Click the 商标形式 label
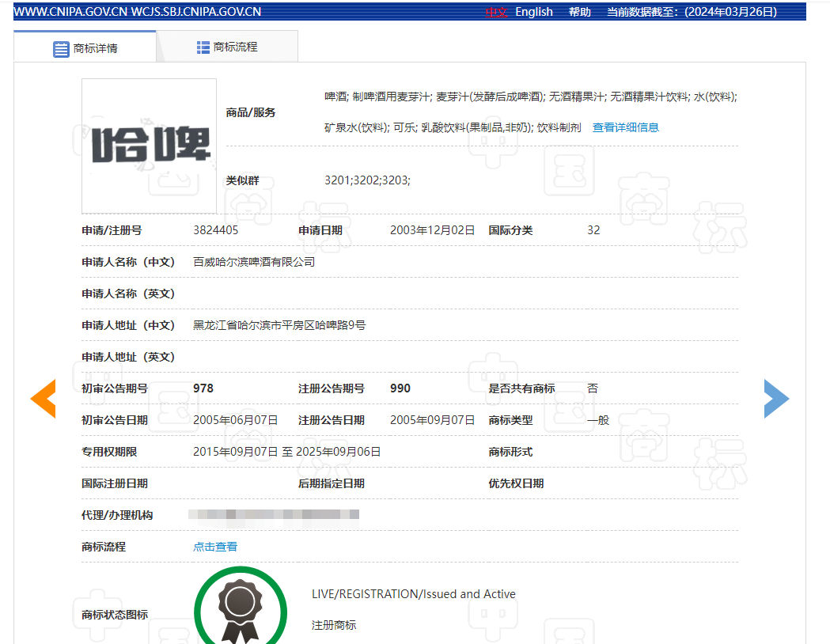The height and width of the screenshot is (644, 830). [x=510, y=452]
